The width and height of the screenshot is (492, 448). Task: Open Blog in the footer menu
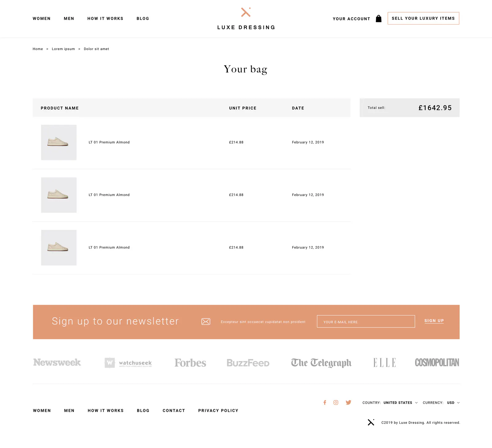coord(143,411)
